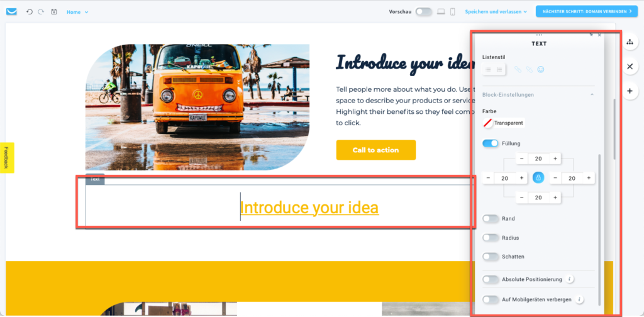
Task: Click Nächster Schritt: Domain verbinden button
Action: [587, 11]
